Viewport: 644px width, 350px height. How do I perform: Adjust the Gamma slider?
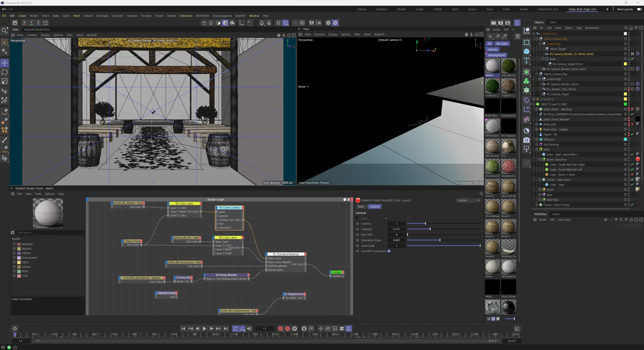tap(444, 224)
